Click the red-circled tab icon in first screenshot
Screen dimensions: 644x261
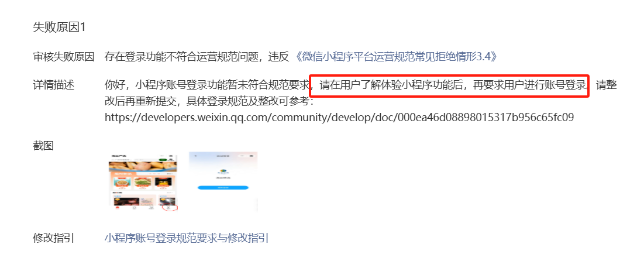(x=170, y=207)
